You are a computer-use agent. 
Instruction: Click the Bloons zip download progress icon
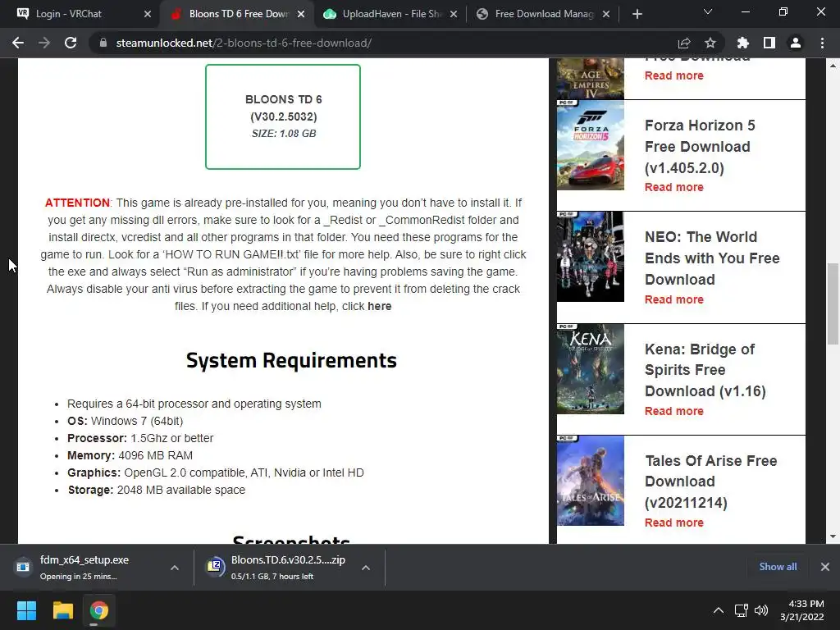click(214, 566)
